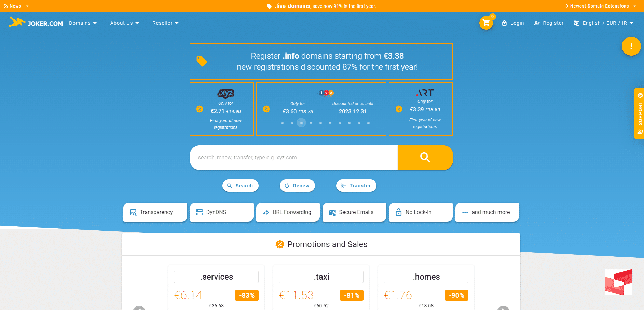
Task: Click the 2023-12-31 discount end date
Action: coord(353,111)
